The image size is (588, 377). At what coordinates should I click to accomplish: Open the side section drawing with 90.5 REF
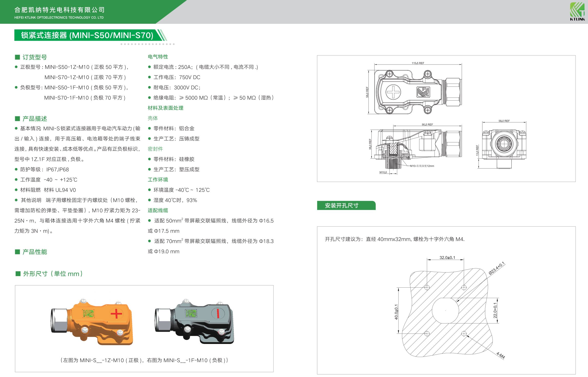click(415, 149)
